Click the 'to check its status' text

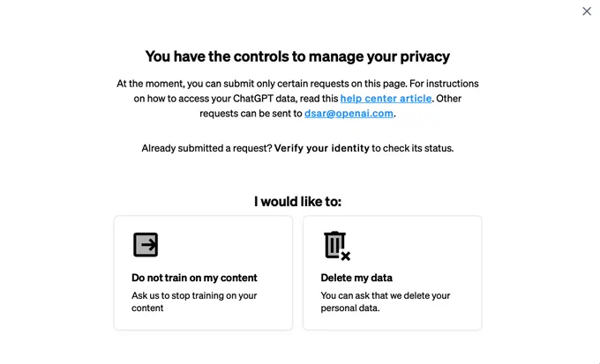coord(413,148)
